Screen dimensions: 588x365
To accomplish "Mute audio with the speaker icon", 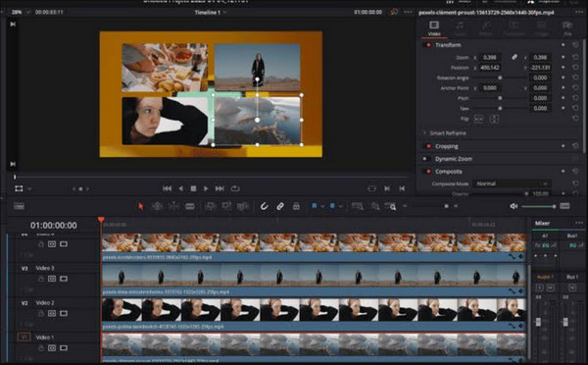I will 514,206.
